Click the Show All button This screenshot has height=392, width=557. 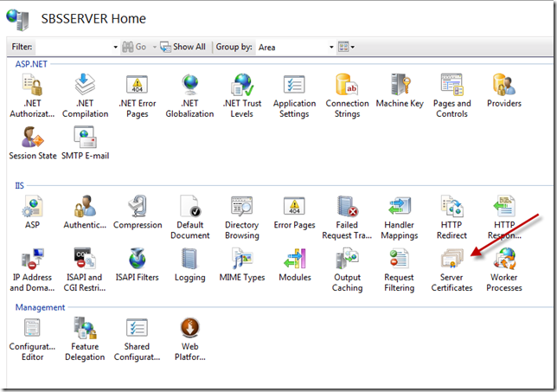pos(183,47)
